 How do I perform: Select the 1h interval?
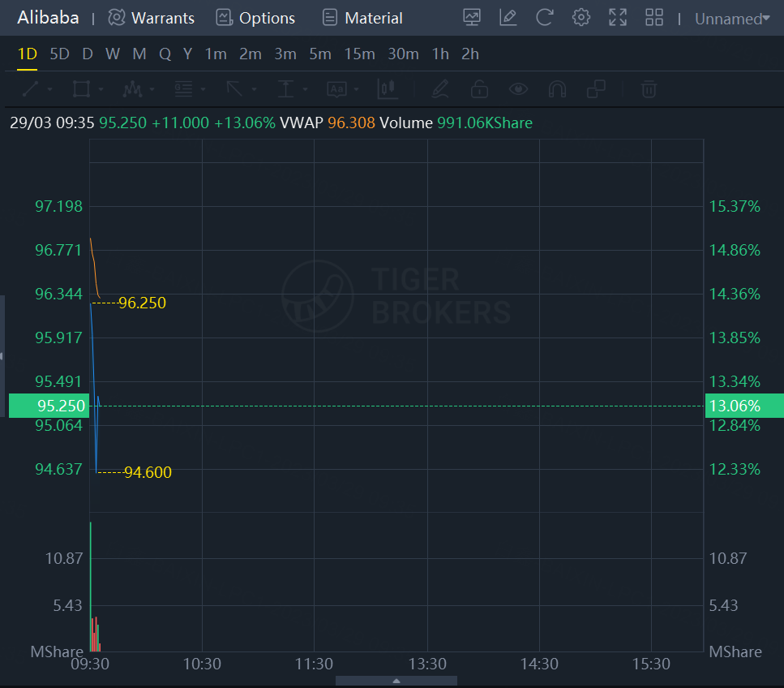440,54
